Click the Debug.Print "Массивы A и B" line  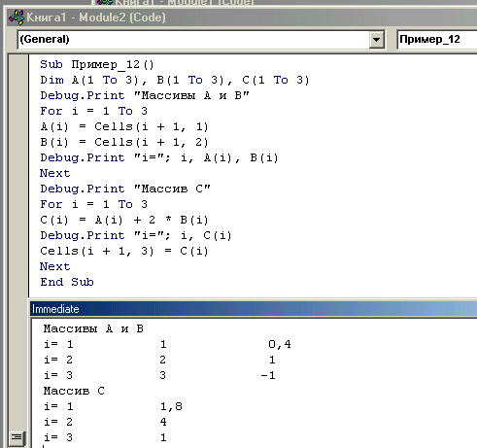(x=145, y=96)
